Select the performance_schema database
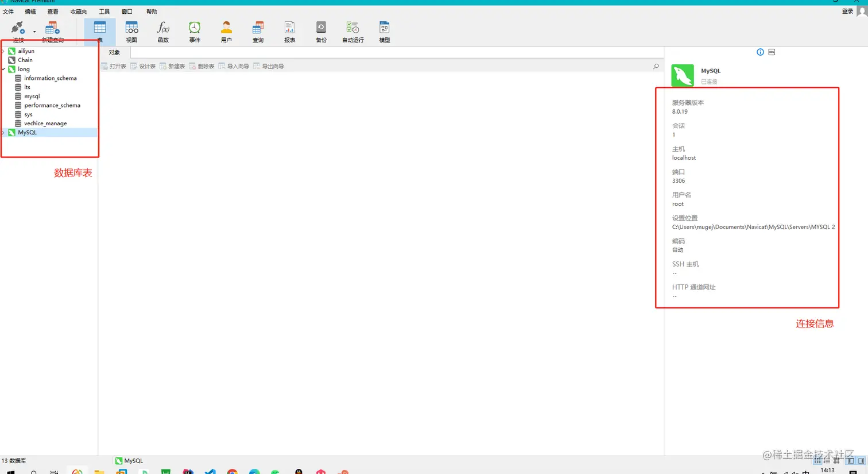This screenshot has width=868, height=474. (x=52, y=105)
